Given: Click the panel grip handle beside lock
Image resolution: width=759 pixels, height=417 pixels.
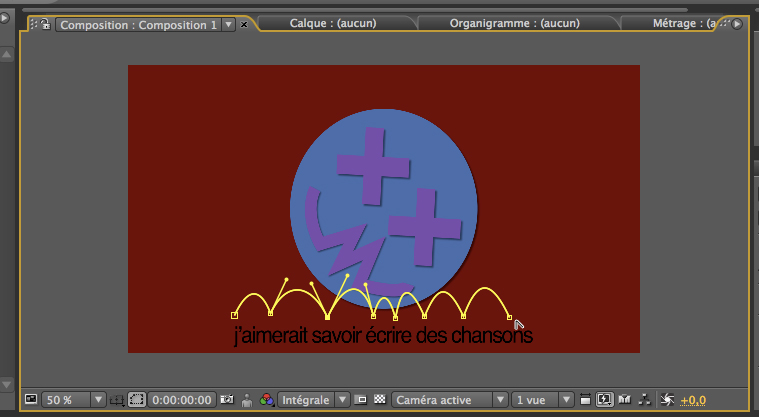Looking at the screenshot, I should pyautogui.click(x=34, y=24).
